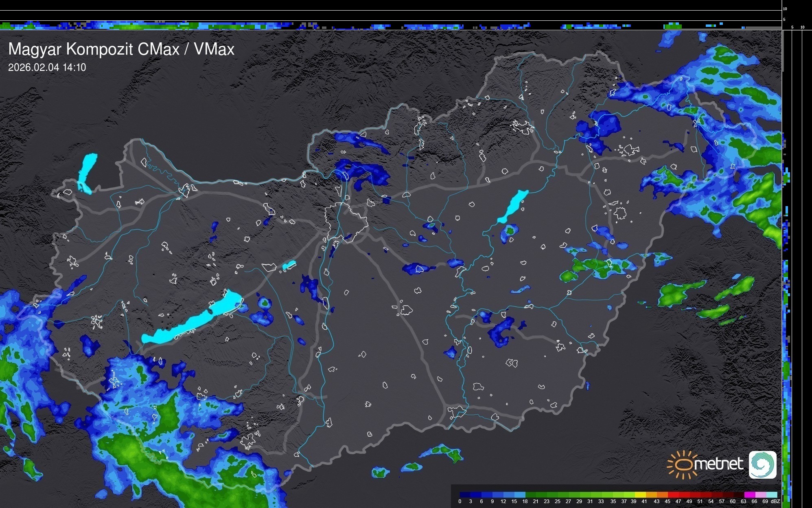Click the Budapest city outline on map

(346, 222)
